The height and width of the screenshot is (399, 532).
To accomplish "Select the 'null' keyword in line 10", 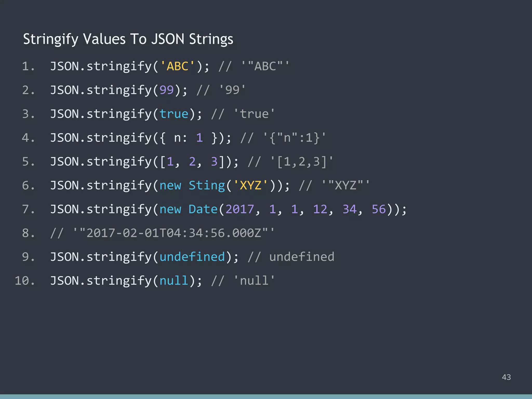I will pyautogui.click(x=174, y=280).
